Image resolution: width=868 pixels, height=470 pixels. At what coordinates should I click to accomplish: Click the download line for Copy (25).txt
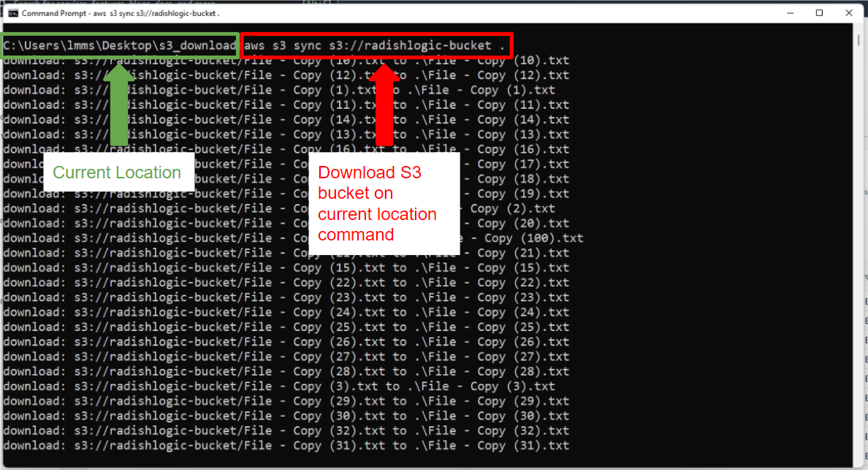(286, 327)
